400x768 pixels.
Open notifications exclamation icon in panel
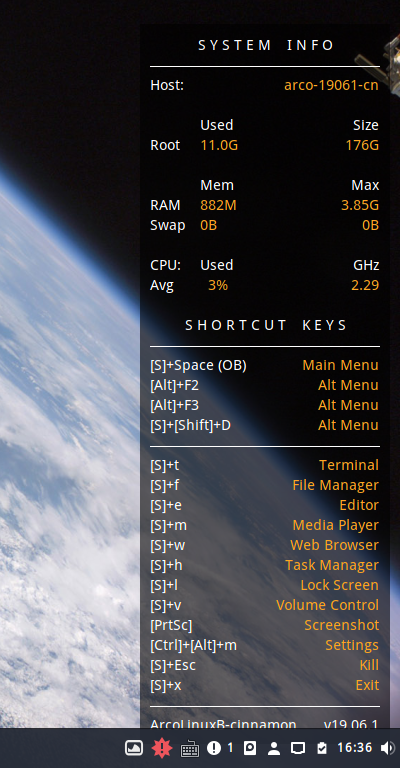pyautogui.click(x=214, y=748)
